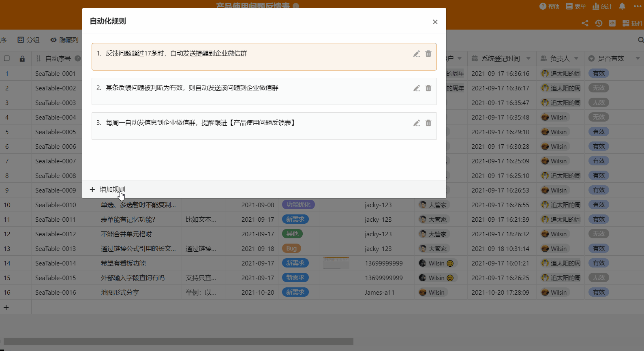644x351 pixels.
Task: Open the 表单 form view
Action: pyautogui.click(x=576, y=6)
